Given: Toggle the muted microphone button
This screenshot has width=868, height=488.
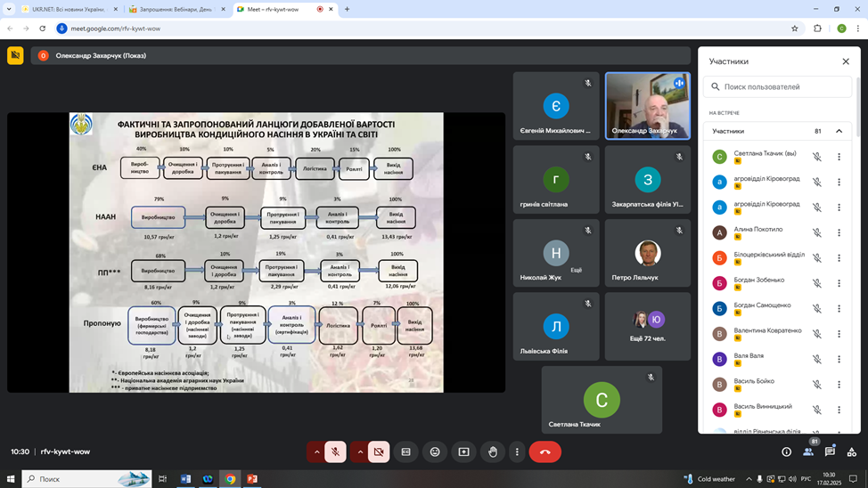Looking at the screenshot, I should coord(336,452).
